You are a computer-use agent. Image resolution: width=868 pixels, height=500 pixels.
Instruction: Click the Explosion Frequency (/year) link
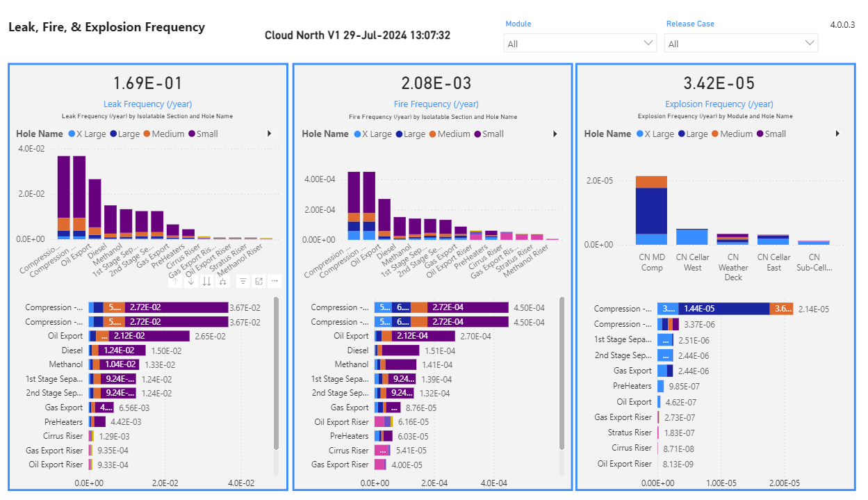click(x=719, y=104)
